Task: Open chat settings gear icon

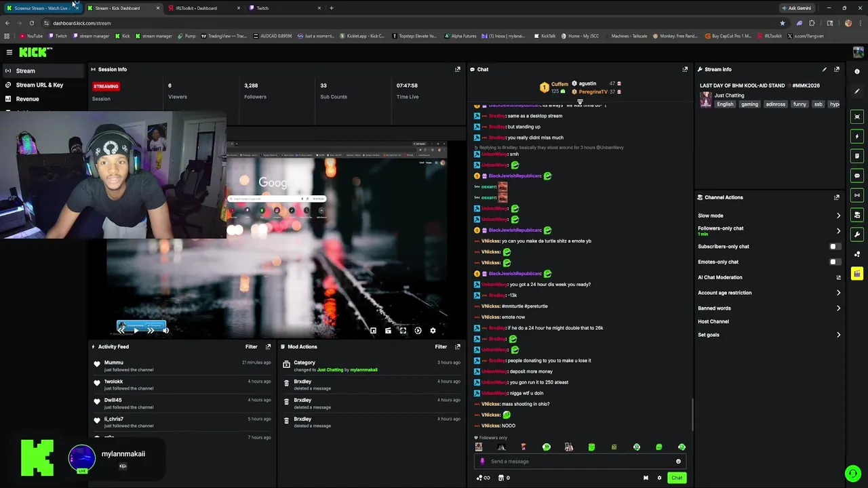Action: click(x=659, y=478)
